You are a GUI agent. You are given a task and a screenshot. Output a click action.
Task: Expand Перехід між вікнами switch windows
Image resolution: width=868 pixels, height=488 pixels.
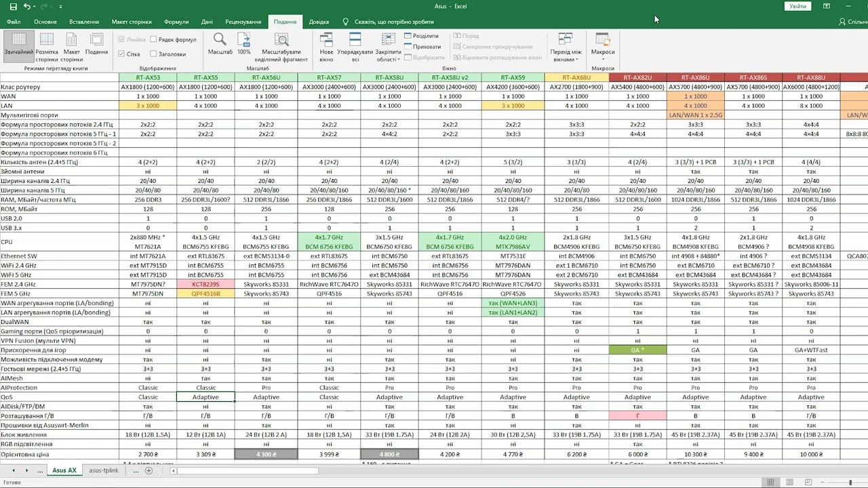(566, 47)
